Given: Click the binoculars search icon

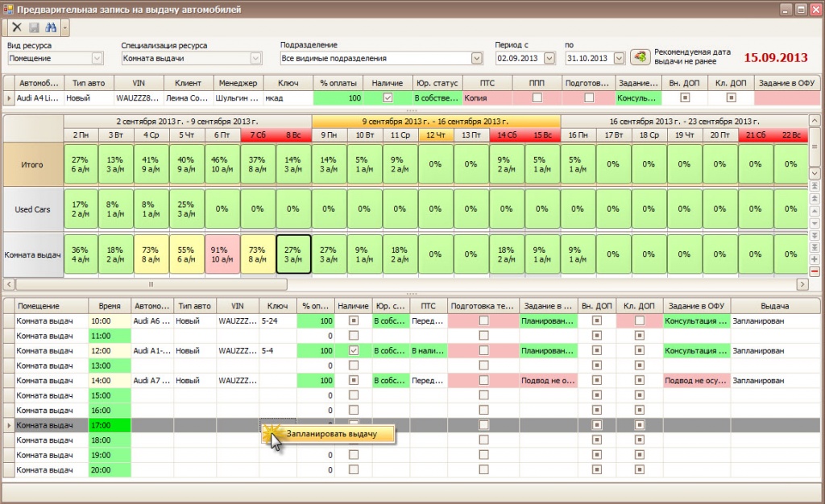Looking at the screenshot, I should pyautogui.click(x=50, y=27).
